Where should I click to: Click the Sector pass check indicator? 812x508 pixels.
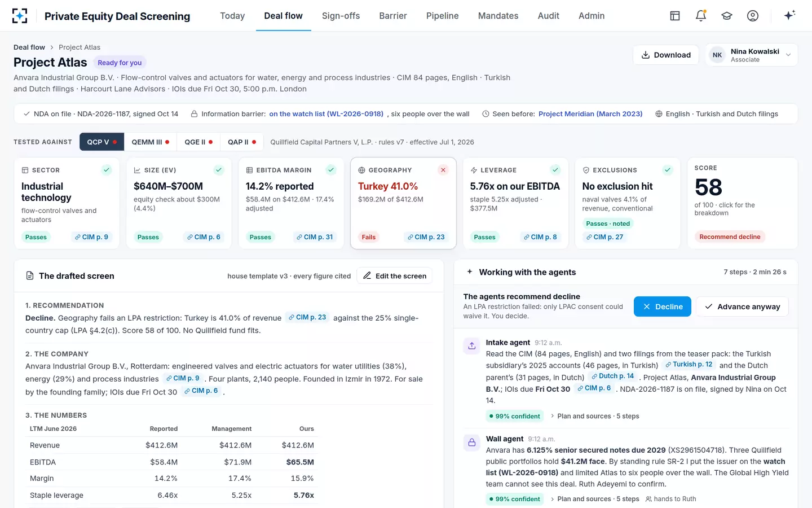[x=107, y=170]
